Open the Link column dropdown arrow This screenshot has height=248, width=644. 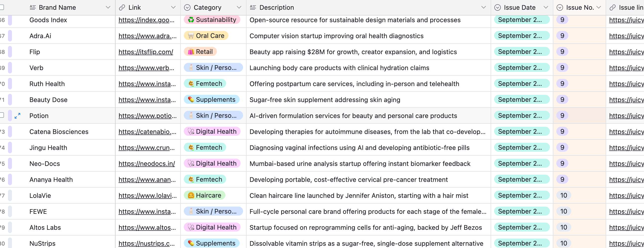[x=173, y=7]
